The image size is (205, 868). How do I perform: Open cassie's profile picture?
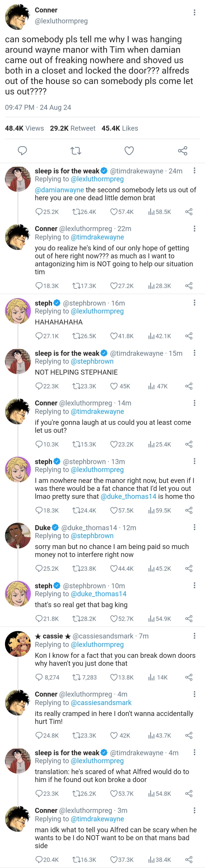point(18,644)
